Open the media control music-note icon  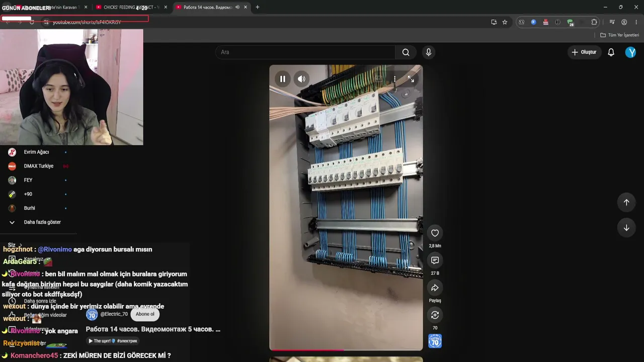click(x=612, y=22)
